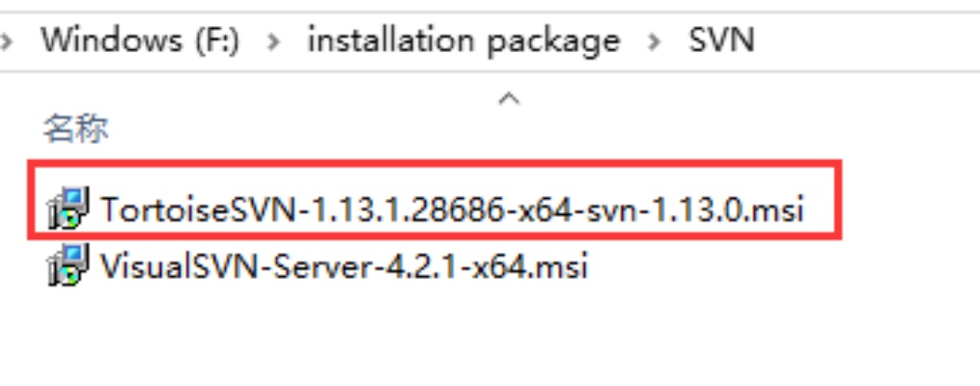Viewport: 980px width, 386px height.
Task: Expand the chevron after Windows (F:)
Action: click(x=273, y=42)
